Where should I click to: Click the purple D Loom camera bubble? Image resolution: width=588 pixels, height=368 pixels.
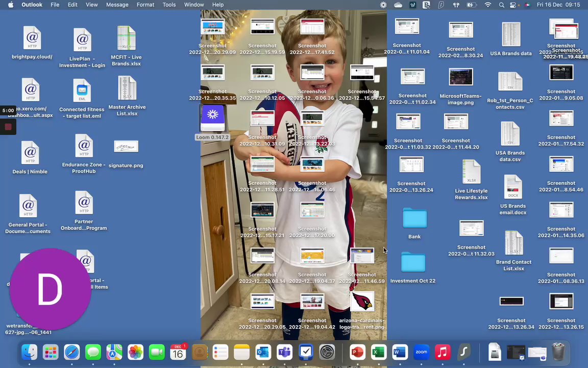coord(50,289)
